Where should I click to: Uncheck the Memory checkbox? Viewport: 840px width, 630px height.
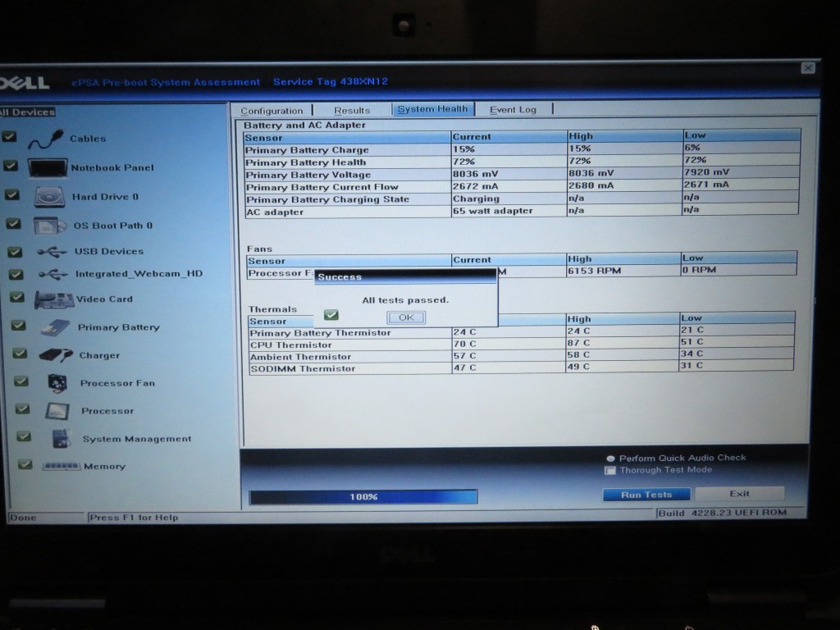click(25, 464)
